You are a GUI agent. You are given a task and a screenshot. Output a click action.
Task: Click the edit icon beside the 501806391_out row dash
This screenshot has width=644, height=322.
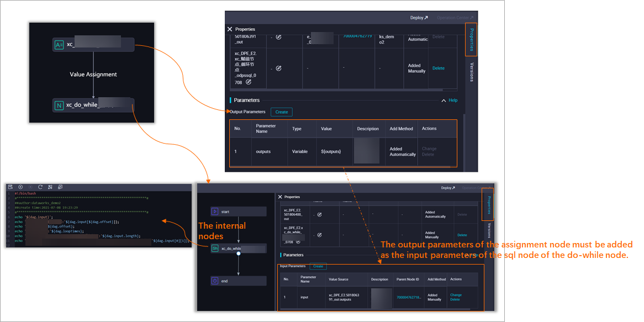pos(278,37)
